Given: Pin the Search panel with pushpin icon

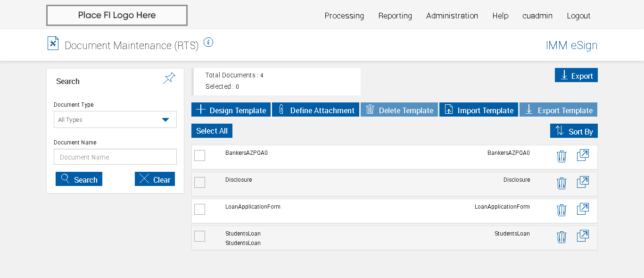Looking at the screenshot, I should 169,78.
